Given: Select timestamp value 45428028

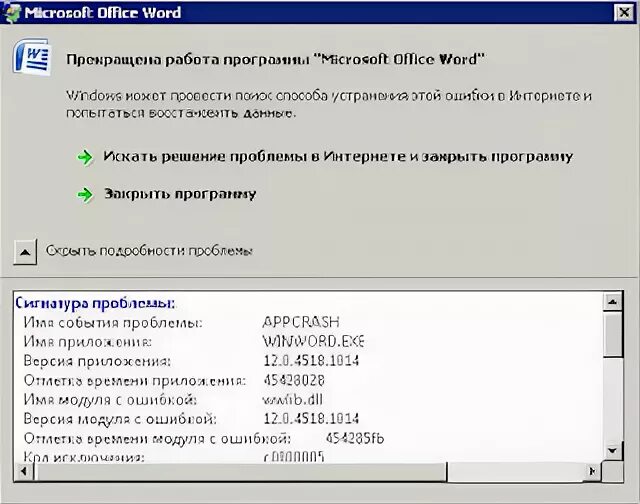Looking at the screenshot, I should pyautogui.click(x=294, y=380).
